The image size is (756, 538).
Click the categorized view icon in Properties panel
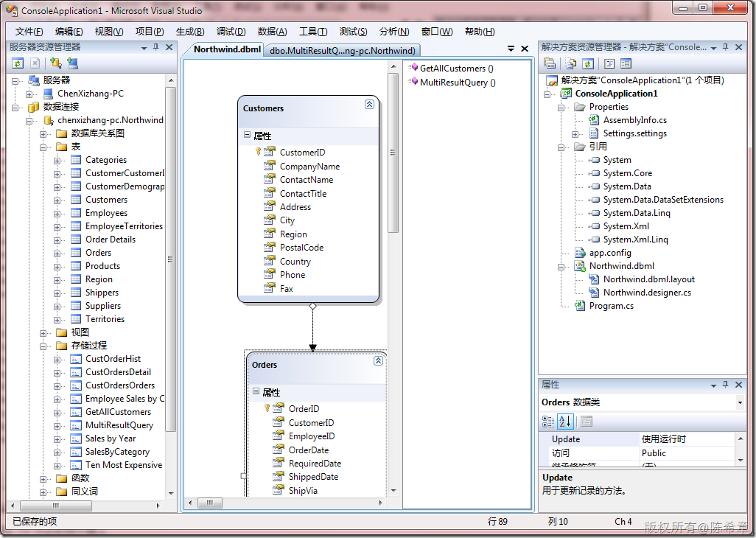coord(548,422)
